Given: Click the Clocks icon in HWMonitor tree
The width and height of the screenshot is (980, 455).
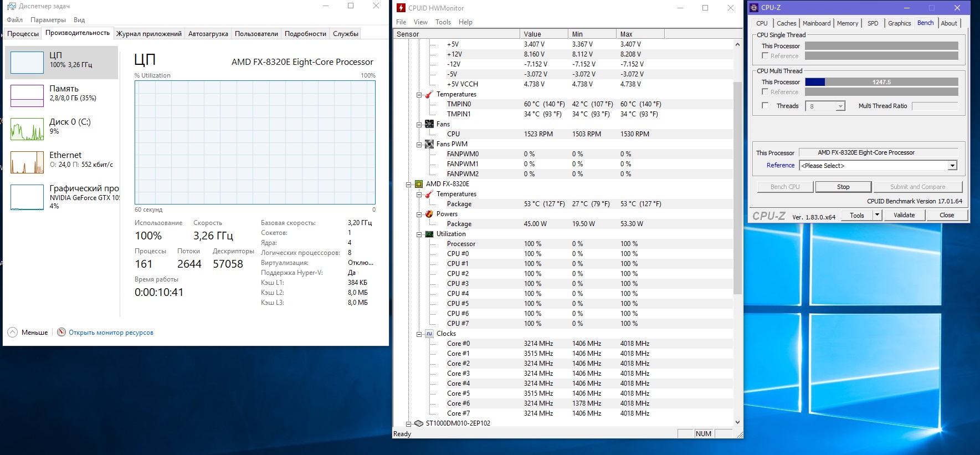Looking at the screenshot, I should [x=429, y=334].
